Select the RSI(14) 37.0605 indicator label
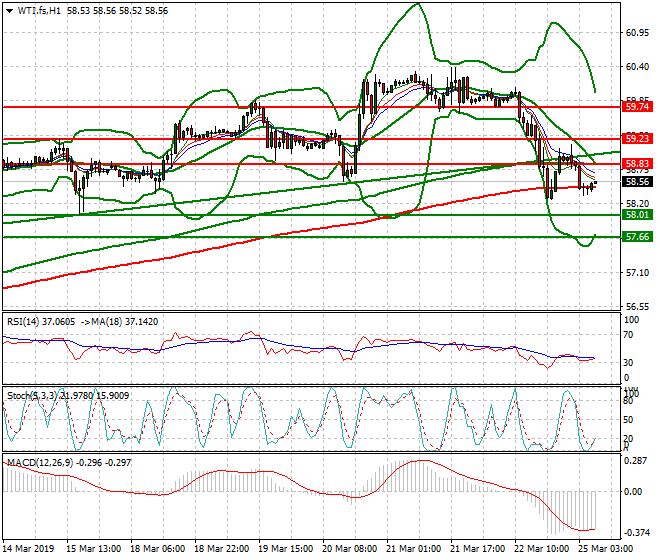 [x=41, y=322]
